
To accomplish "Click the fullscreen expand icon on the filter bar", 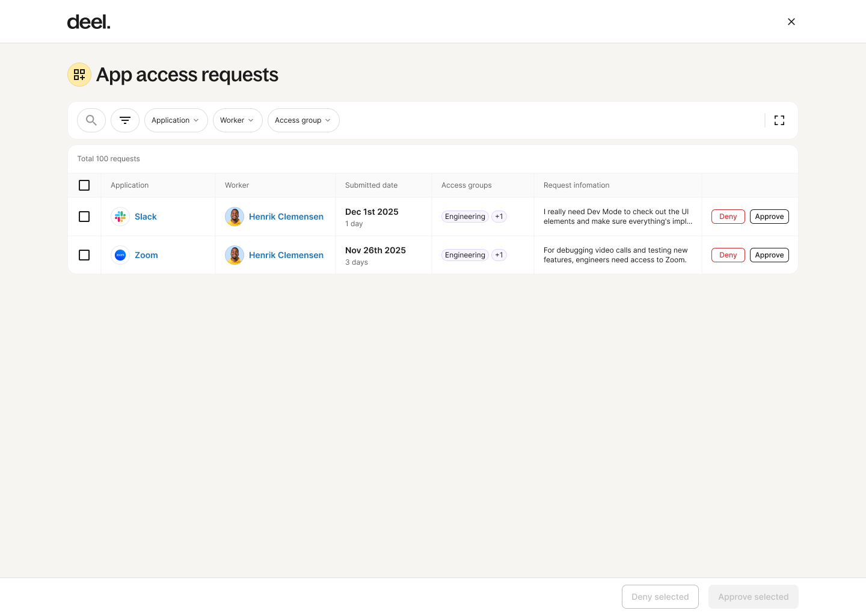I will (779, 120).
